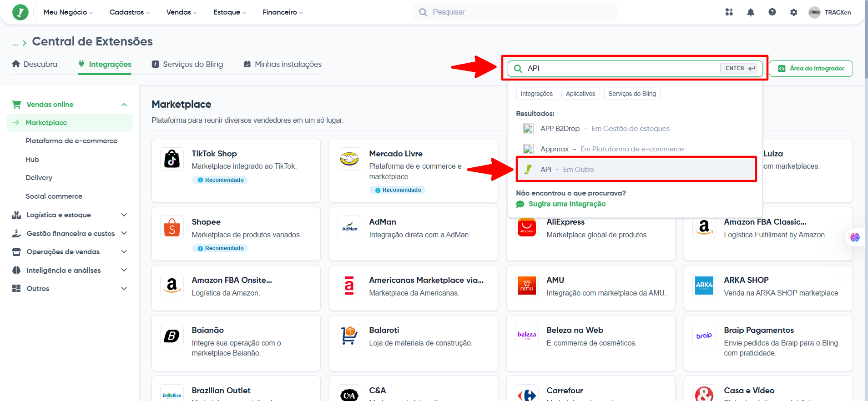
Task: Expand the Outros section
Action: (x=70, y=289)
